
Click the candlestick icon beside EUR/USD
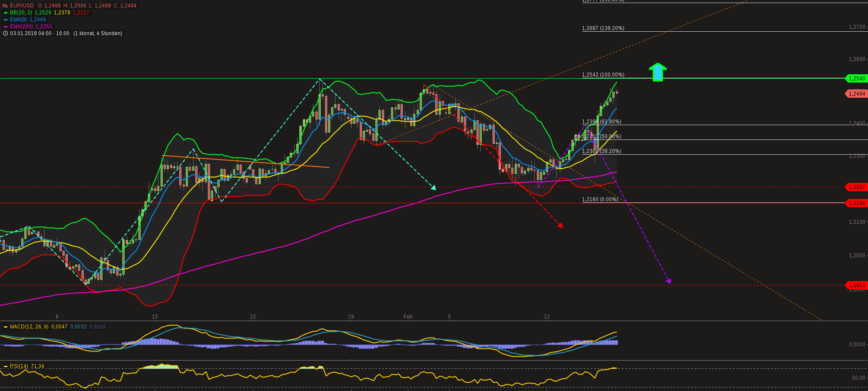pos(5,6)
